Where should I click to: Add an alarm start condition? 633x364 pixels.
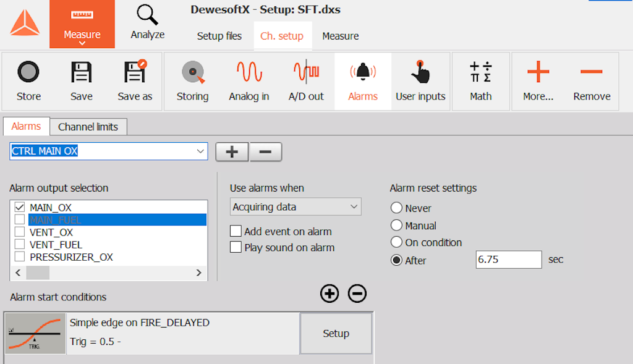[x=329, y=294]
